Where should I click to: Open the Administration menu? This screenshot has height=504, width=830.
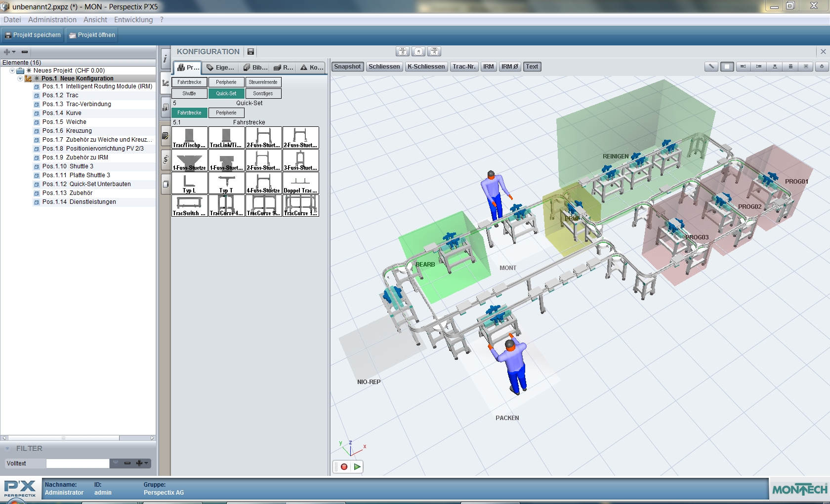(x=52, y=20)
